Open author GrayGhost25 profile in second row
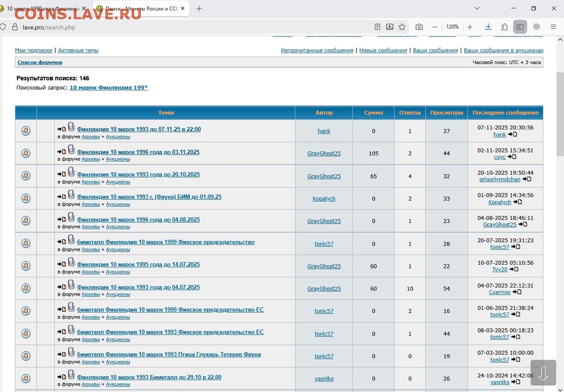This screenshot has height=392, width=564. [x=324, y=153]
